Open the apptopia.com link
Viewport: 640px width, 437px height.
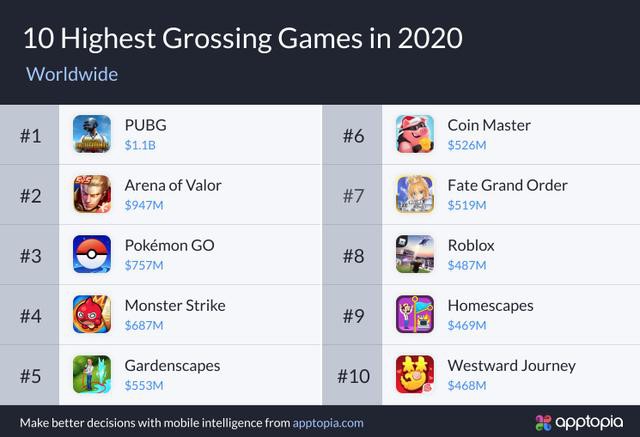[328, 423]
